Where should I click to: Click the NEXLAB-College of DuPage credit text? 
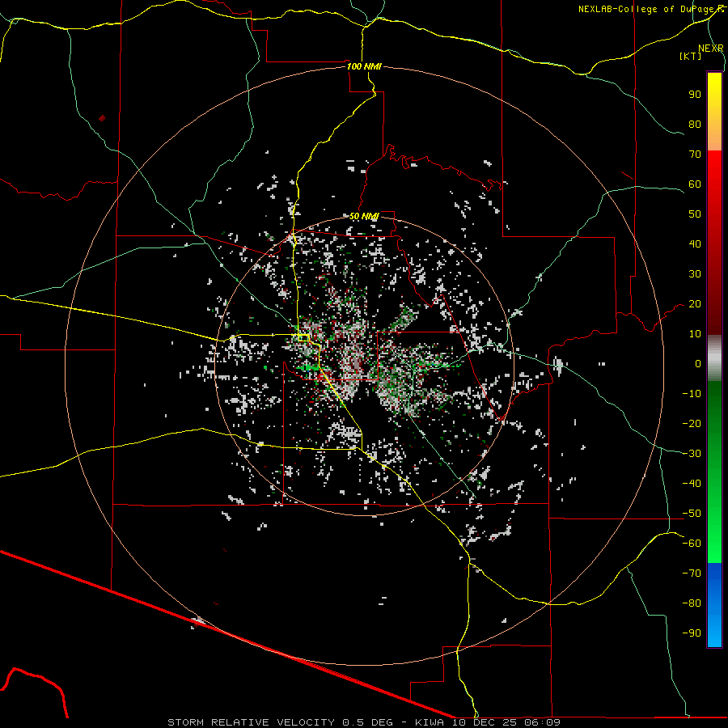[x=650, y=9]
